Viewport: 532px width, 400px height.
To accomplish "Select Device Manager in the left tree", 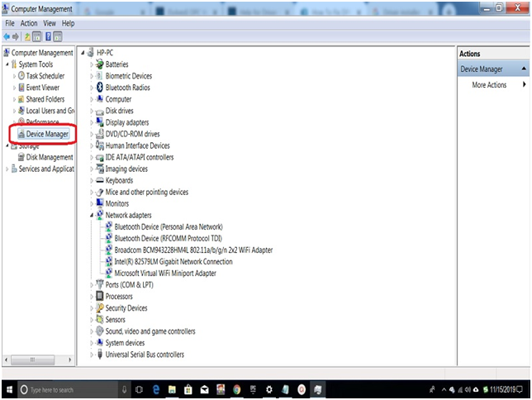I will click(x=47, y=134).
